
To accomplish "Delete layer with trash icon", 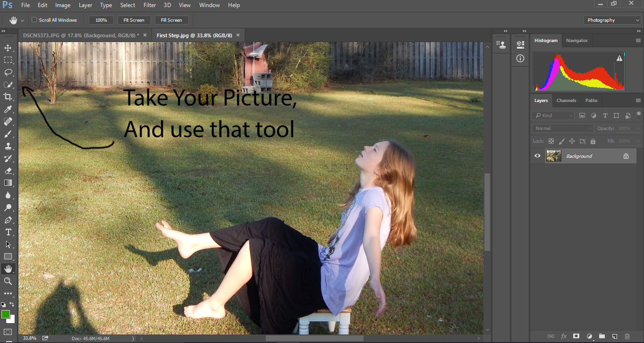I will (627, 336).
